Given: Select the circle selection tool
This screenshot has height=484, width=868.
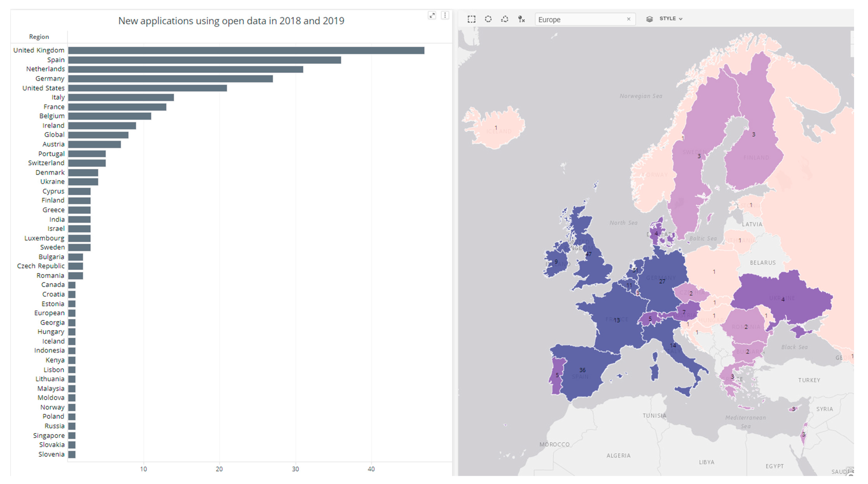Looking at the screenshot, I should click(488, 19).
